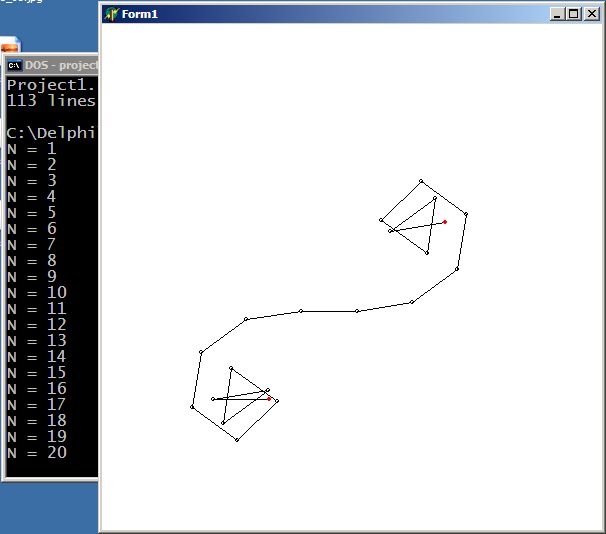This screenshot has height=534, width=606.
Task: Click the Project1 line in the DOS console
Action: [51, 85]
